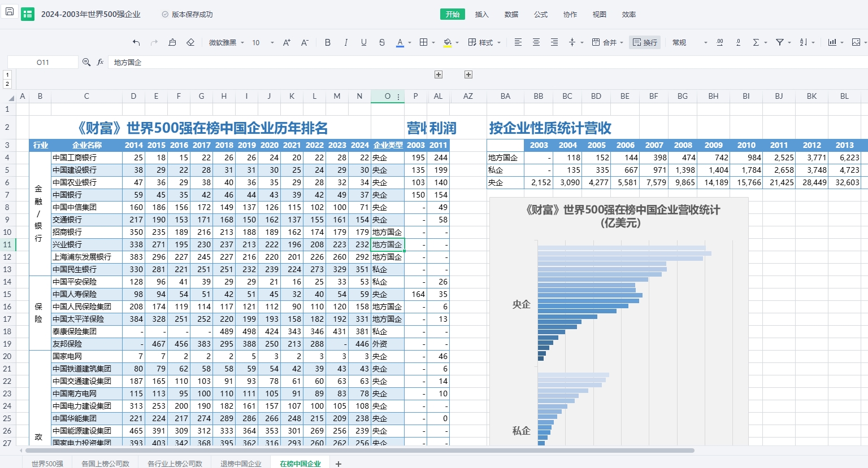This screenshot has width=868, height=468.
Task: Apply blue font color A icon
Action: [x=400, y=42]
